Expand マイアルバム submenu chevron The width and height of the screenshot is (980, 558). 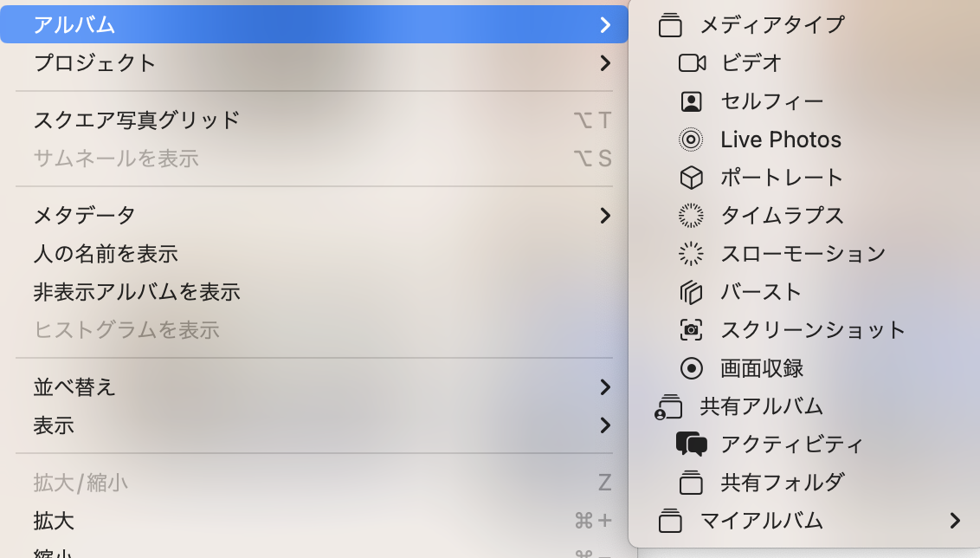(955, 521)
